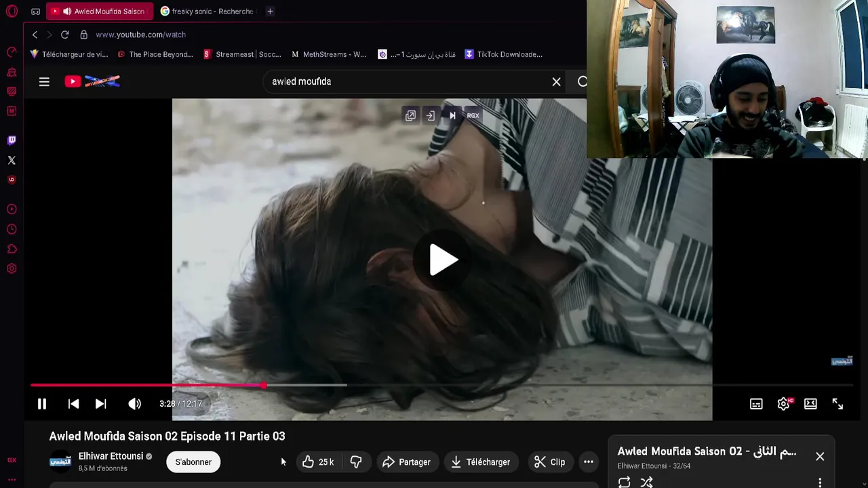Open The Place Beyond... bookmark
The image size is (868, 488).
[x=155, y=54]
